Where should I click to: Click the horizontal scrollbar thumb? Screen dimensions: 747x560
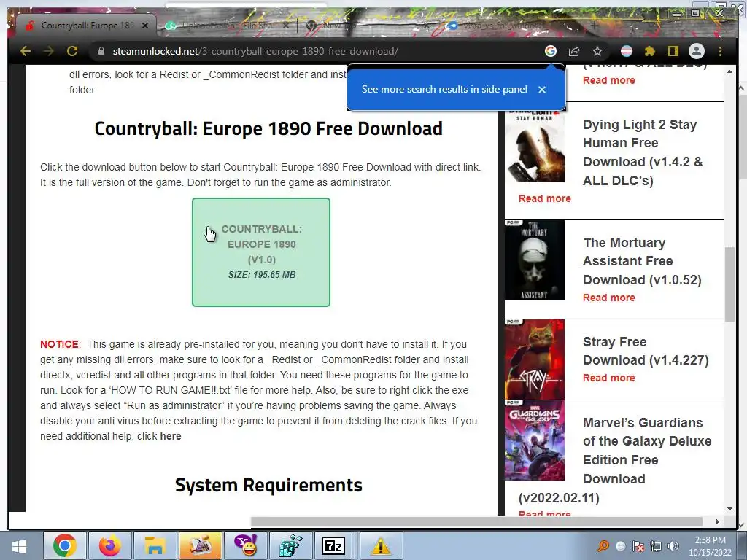tap(476, 521)
